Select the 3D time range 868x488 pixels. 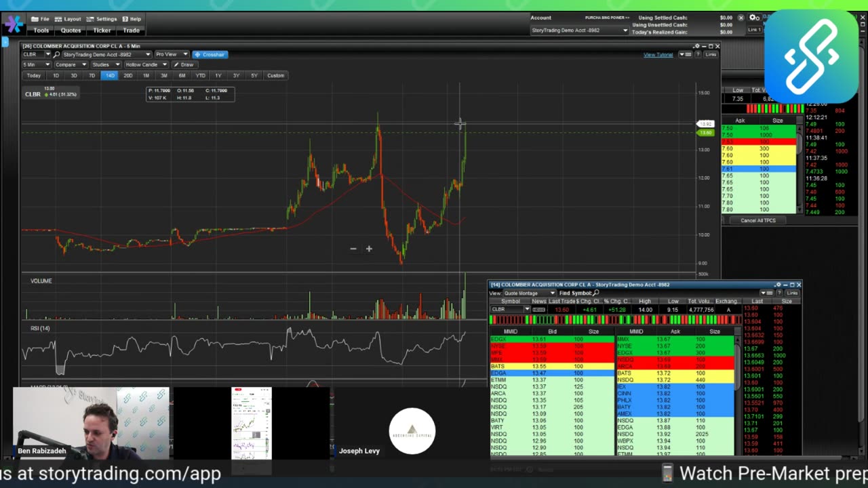tap(74, 75)
